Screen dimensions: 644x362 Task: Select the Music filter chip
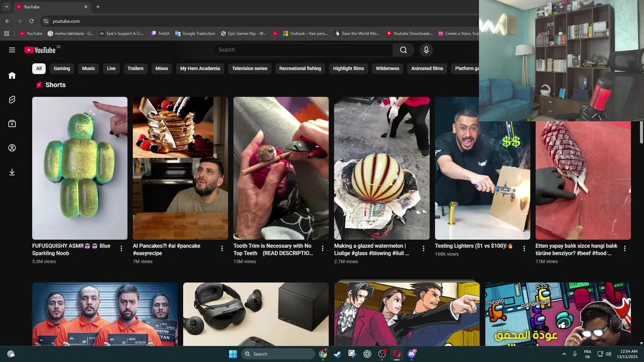tap(89, 68)
